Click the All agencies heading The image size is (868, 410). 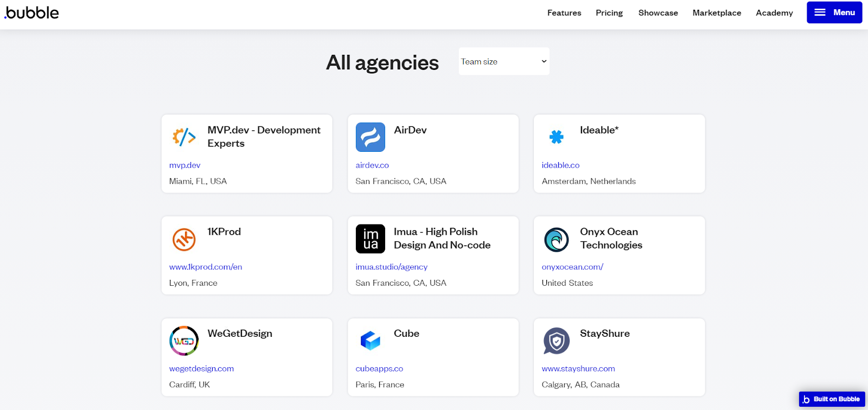coord(382,62)
